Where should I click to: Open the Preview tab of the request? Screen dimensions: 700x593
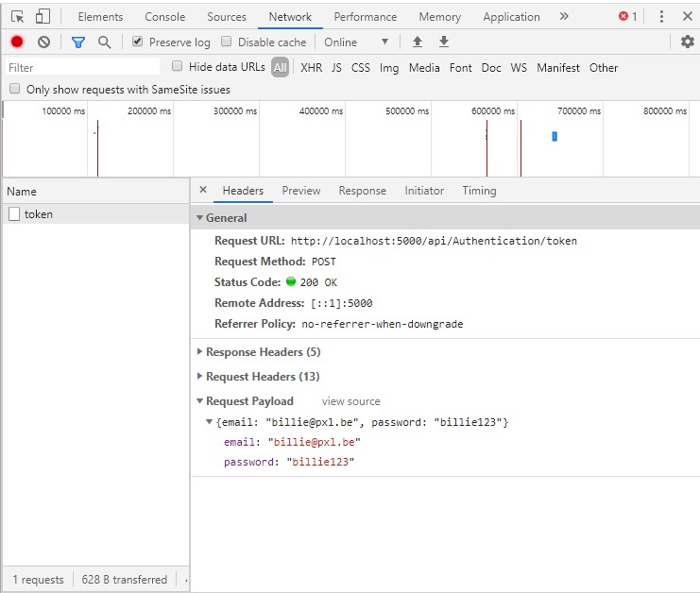(x=301, y=191)
